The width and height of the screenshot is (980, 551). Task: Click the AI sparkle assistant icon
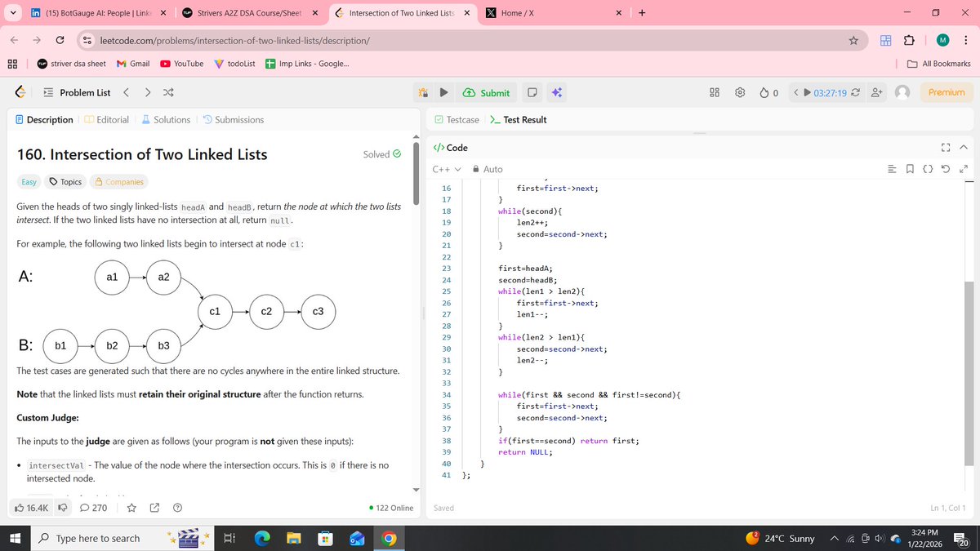click(556, 93)
